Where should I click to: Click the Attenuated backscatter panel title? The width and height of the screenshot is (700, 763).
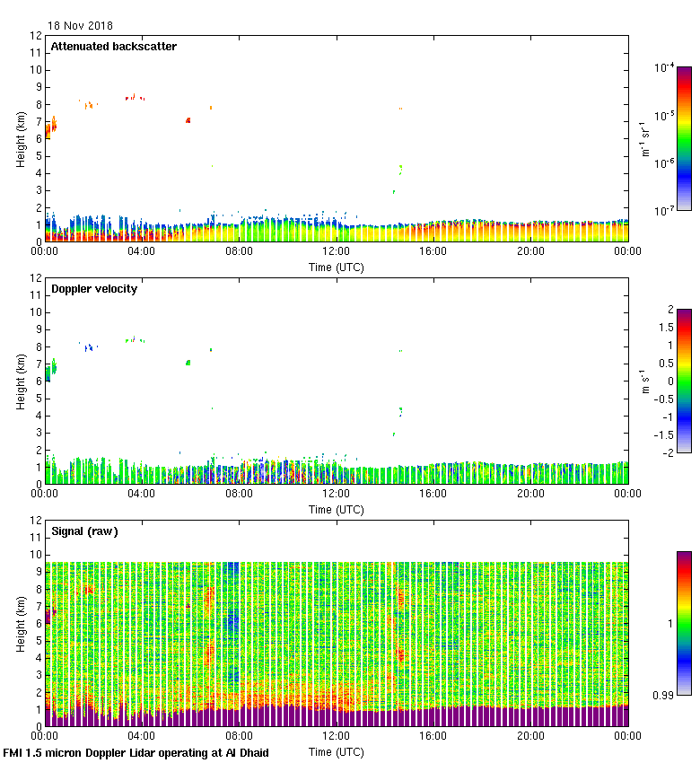(x=113, y=47)
